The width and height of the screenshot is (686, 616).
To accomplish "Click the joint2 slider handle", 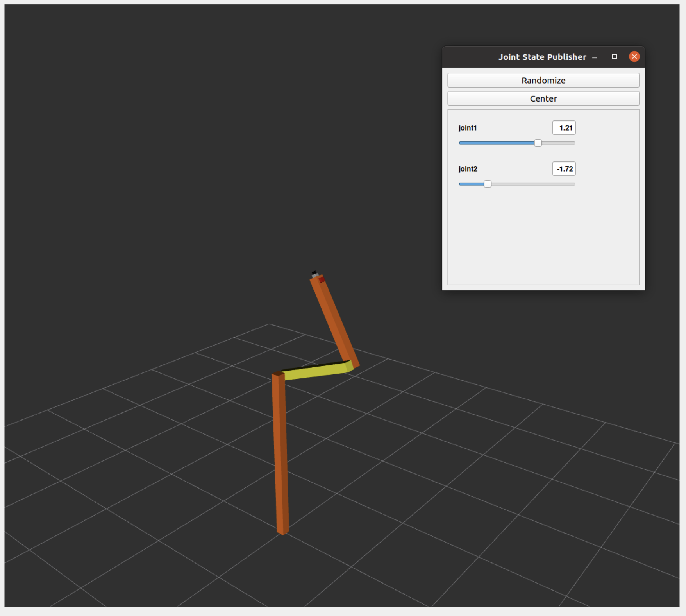I will [x=488, y=184].
